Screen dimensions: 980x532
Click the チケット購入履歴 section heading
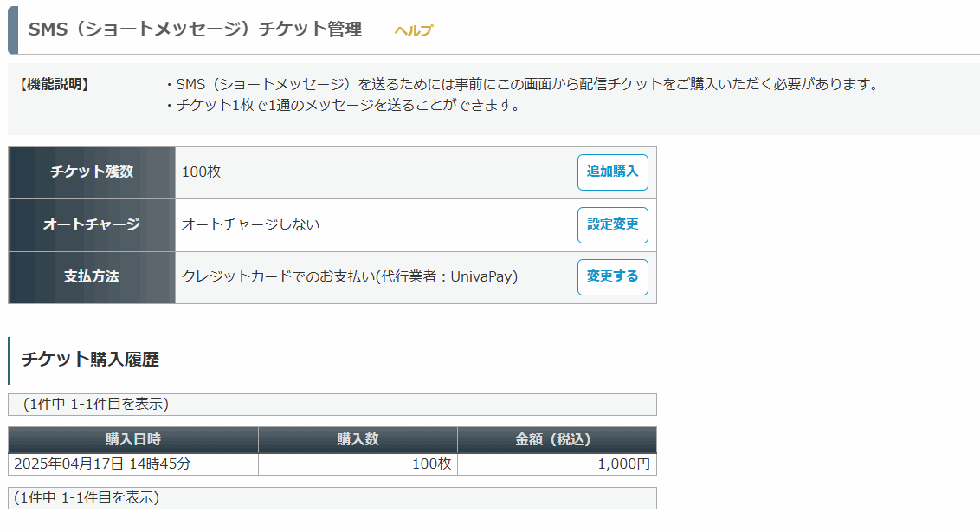[x=90, y=360]
